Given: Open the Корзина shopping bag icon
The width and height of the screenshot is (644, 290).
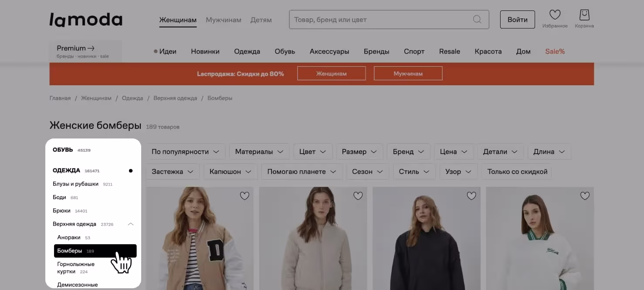Looking at the screenshot, I should (584, 15).
